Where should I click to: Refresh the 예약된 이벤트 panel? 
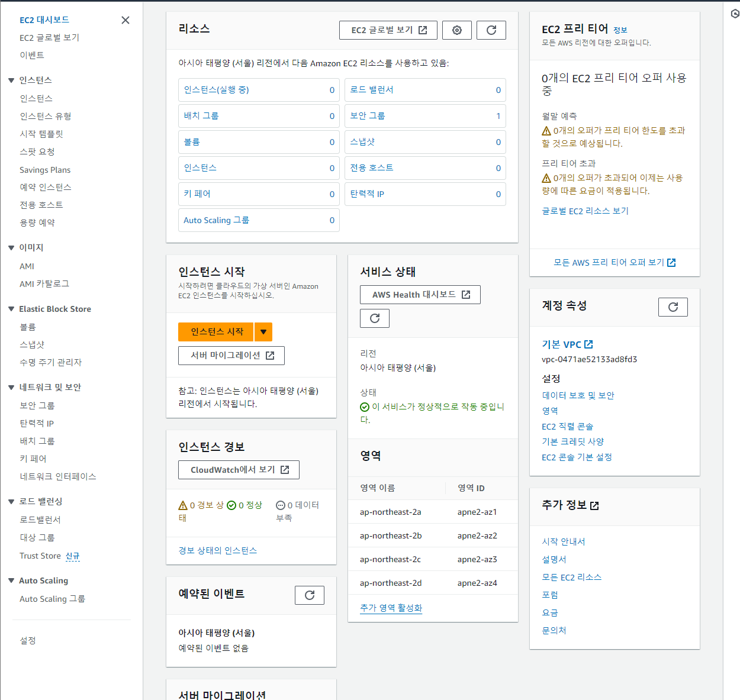(310, 595)
